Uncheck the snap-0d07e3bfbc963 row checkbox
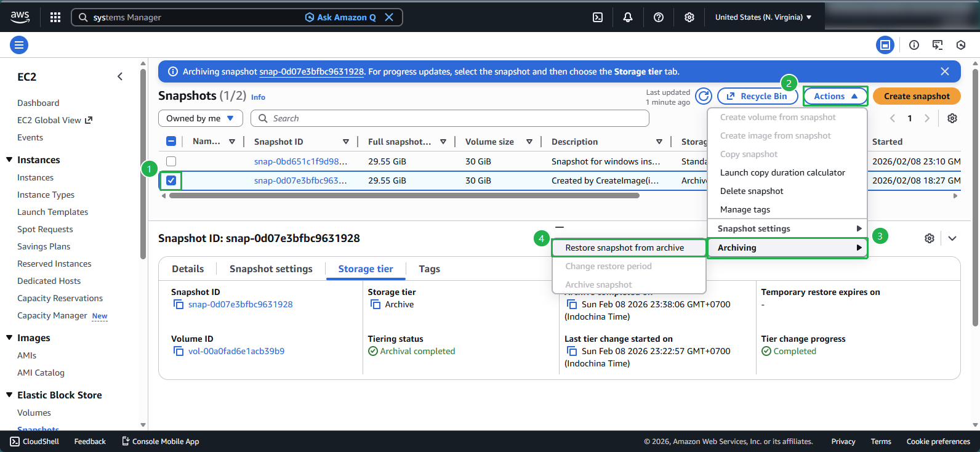 pyautogui.click(x=171, y=180)
